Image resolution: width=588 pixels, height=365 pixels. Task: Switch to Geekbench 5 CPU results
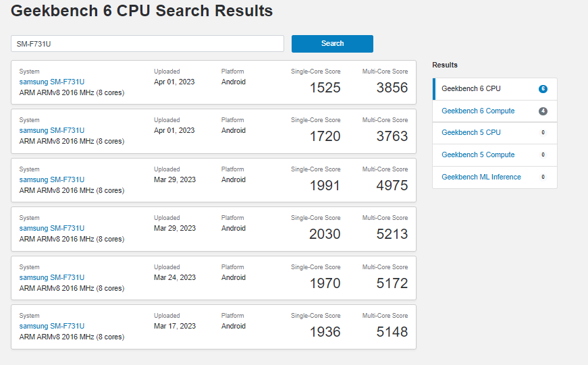(471, 132)
